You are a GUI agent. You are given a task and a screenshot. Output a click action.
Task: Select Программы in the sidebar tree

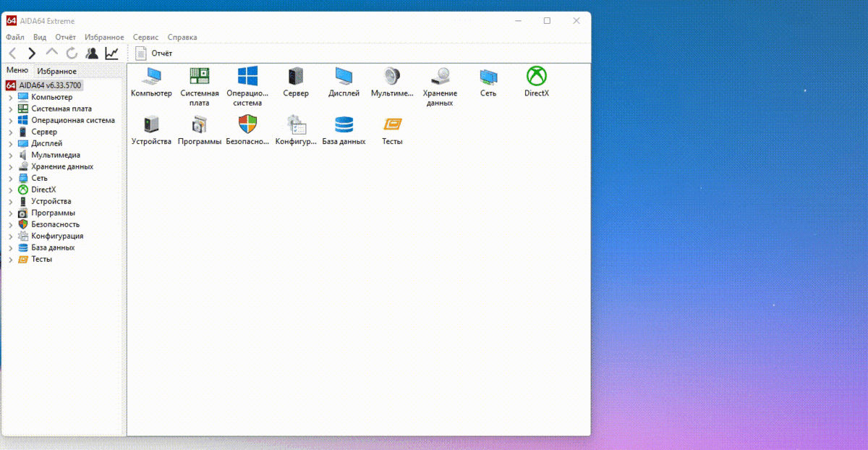point(54,213)
